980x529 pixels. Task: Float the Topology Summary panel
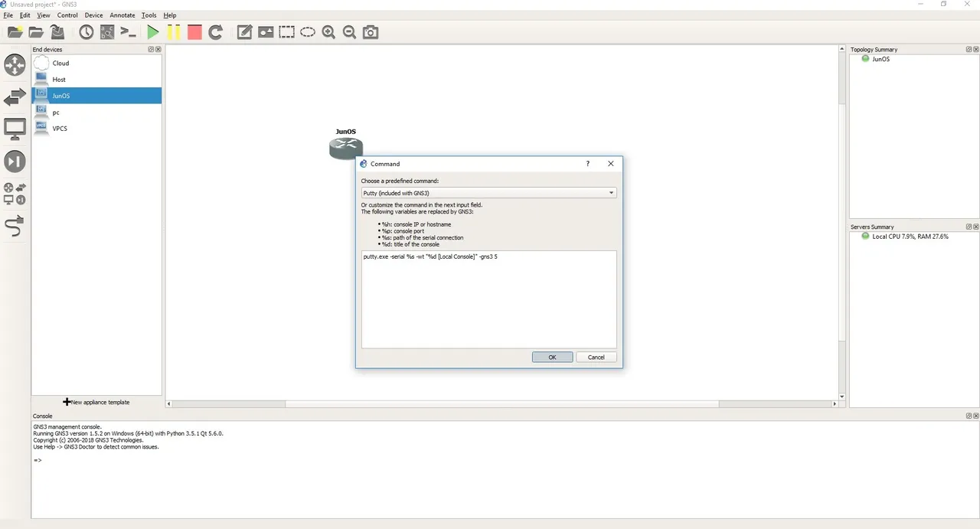click(969, 50)
